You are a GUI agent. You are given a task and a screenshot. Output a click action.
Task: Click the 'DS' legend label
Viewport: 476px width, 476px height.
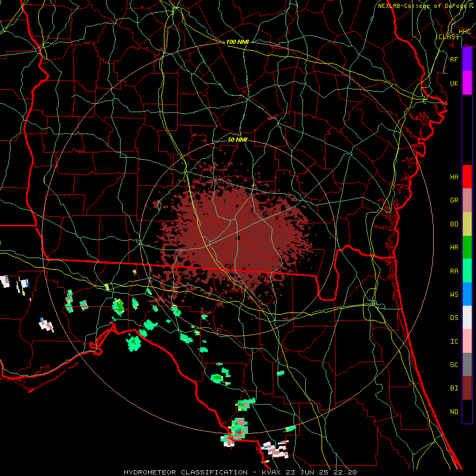(454, 318)
